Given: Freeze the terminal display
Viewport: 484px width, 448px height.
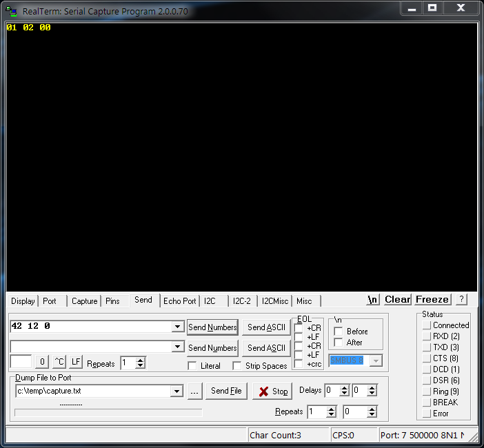Looking at the screenshot, I should (x=432, y=299).
